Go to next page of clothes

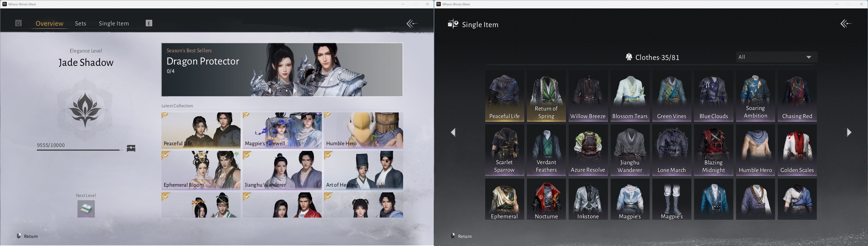coord(849,132)
